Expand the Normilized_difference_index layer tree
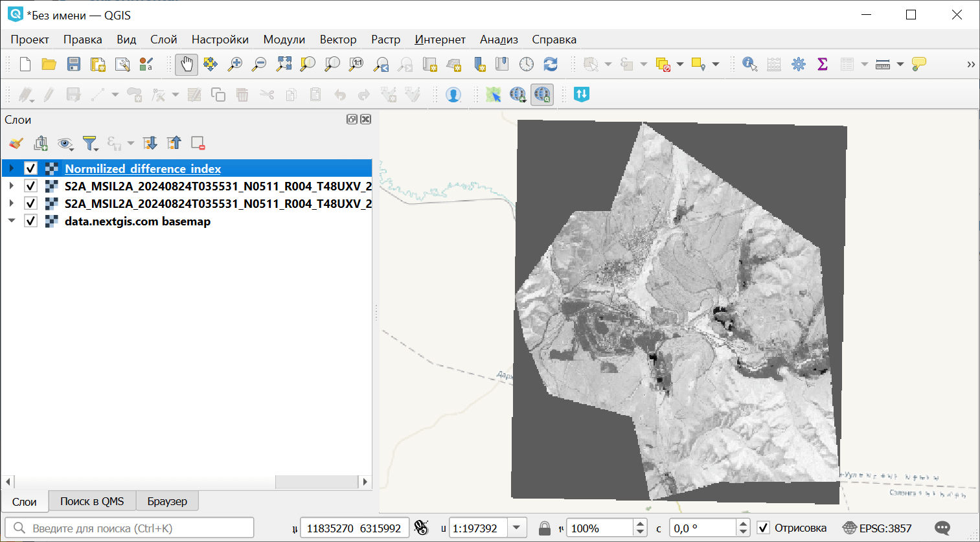980x542 pixels. pos(11,168)
